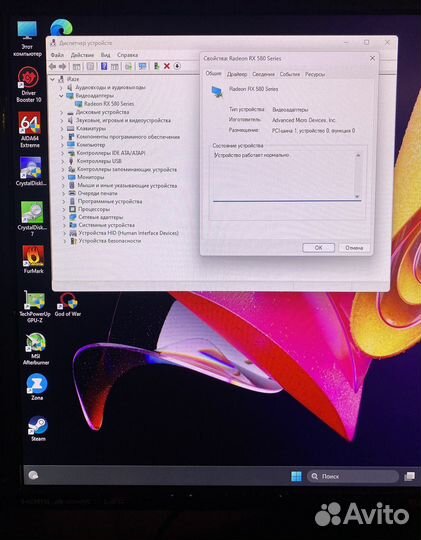The height and width of the screenshot is (540, 421).
Task: Open the Действие menu
Action: 82,55
